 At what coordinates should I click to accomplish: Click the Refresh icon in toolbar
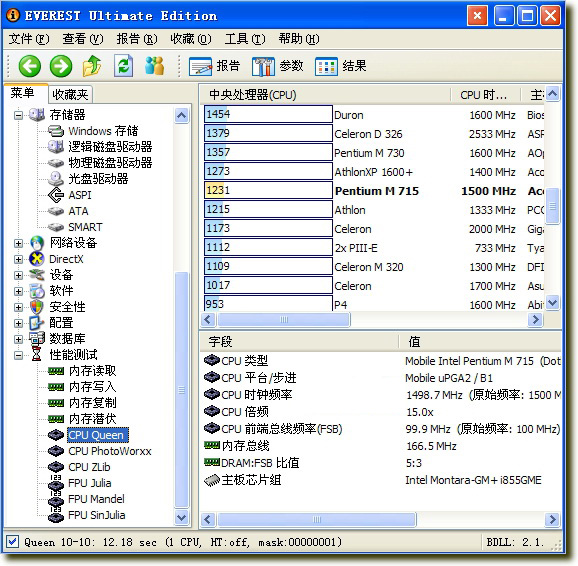(123, 66)
